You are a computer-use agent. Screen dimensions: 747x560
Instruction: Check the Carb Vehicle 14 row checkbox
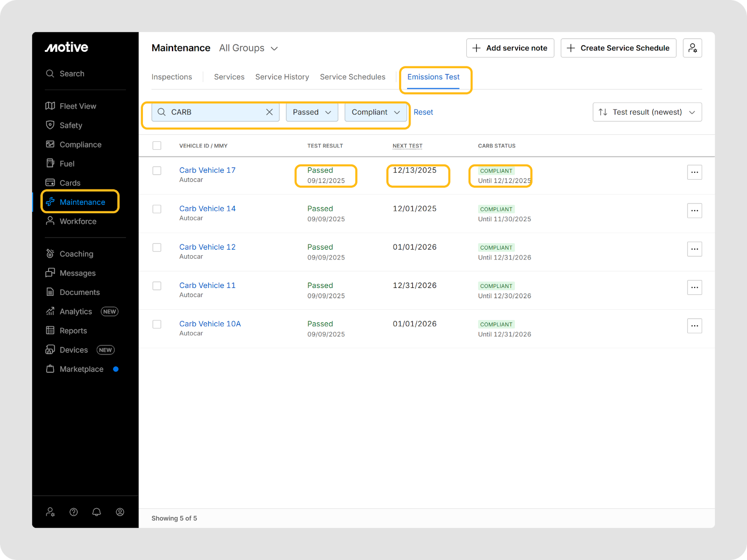point(157,209)
